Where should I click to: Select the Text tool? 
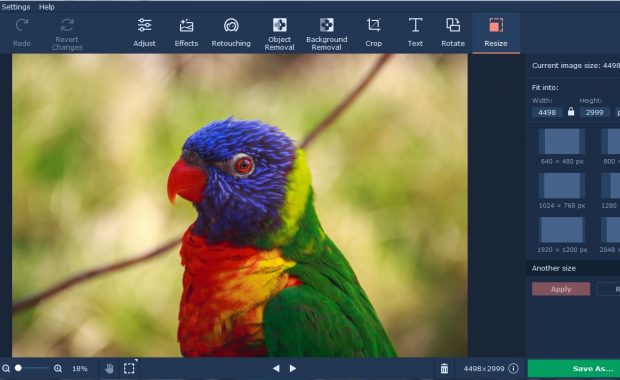coord(415,33)
